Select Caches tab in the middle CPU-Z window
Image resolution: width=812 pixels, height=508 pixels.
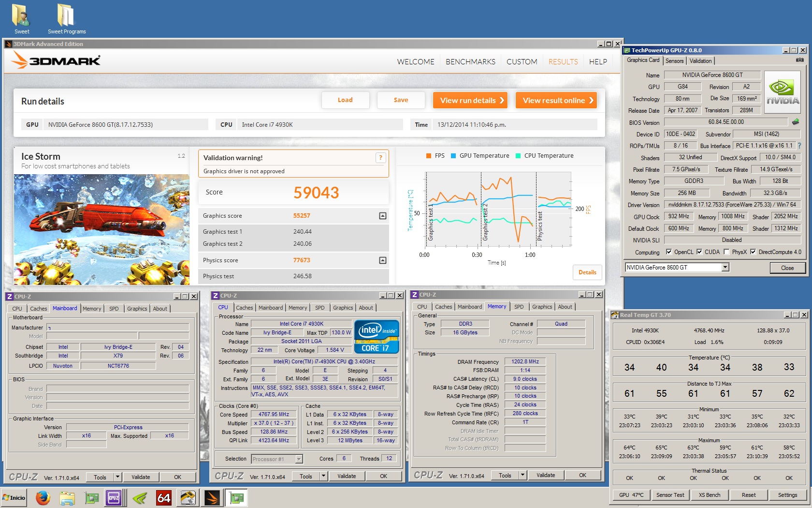tap(245, 308)
